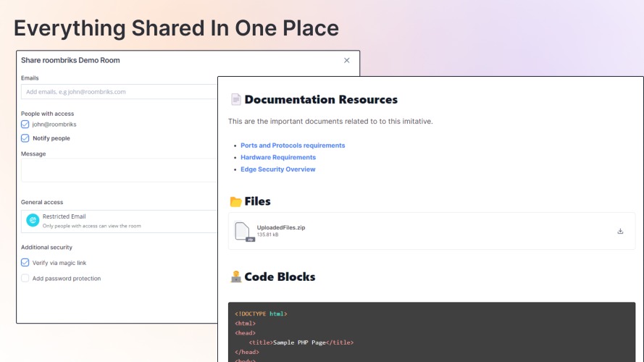Download the UploadedFiles.zip file

(x=620, y=232)
